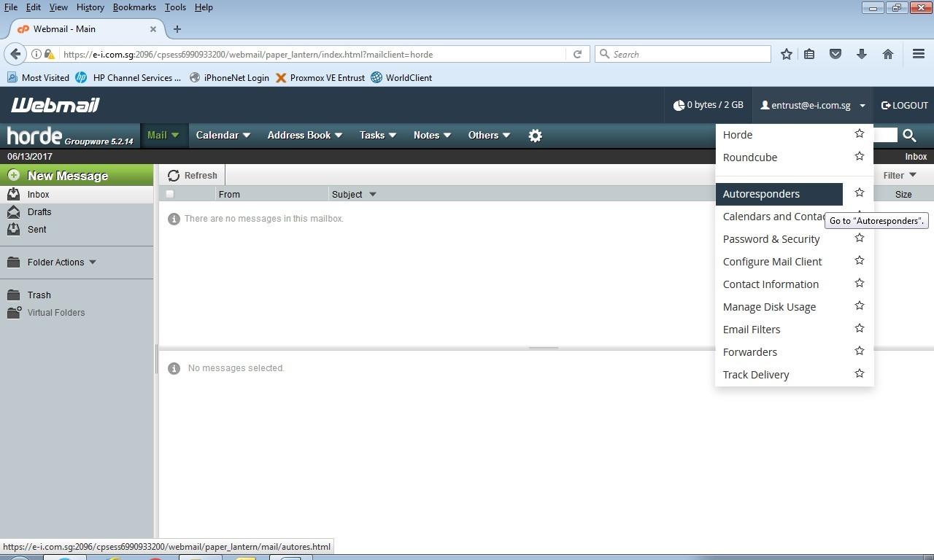The image size is (934, 560).
Task: Go to the browser home icon
Action: [x=888, y=54]
